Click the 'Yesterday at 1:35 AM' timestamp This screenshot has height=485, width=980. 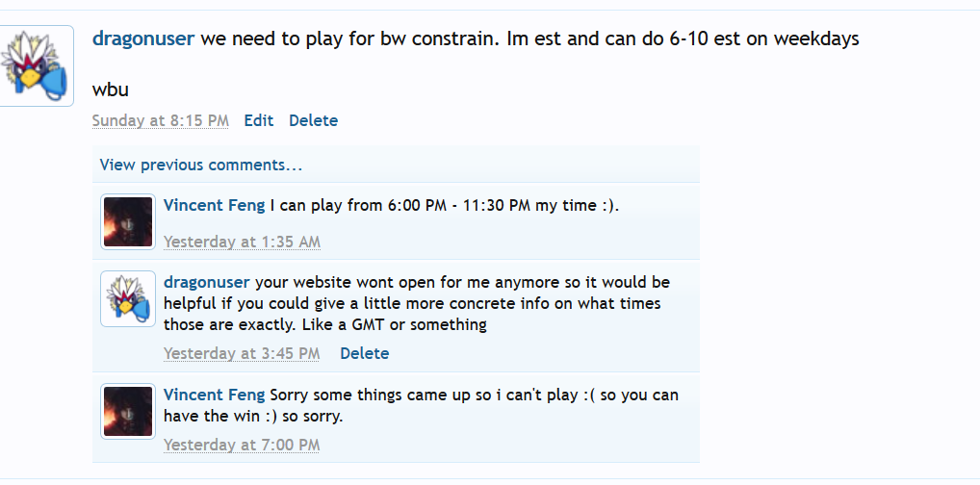(242, 242)
